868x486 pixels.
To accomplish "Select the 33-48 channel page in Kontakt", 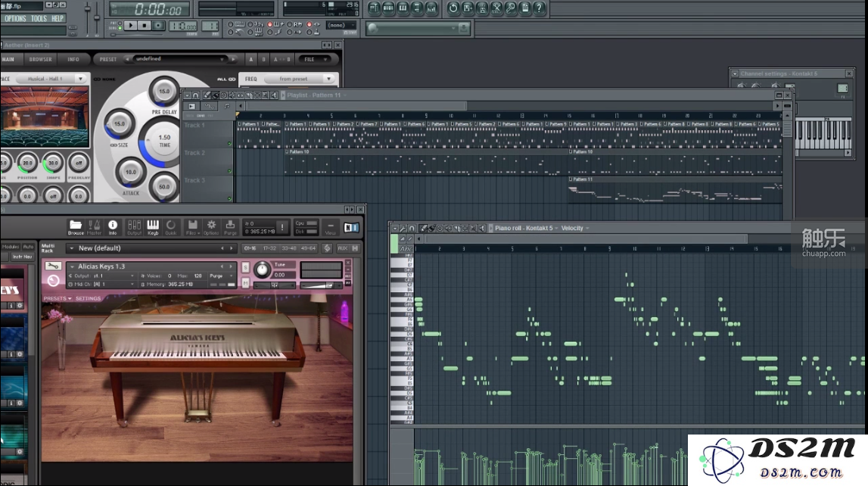I will tap(289, 248).
